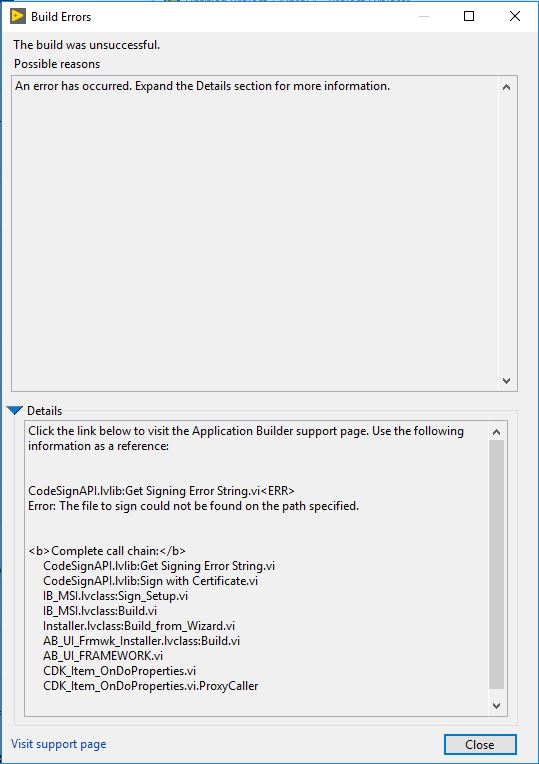The image size is (539, 764).
Task: Click the CDK_Item_OnDoProperties.vi.ProxyCaller line
Action: tap(151, 686)
